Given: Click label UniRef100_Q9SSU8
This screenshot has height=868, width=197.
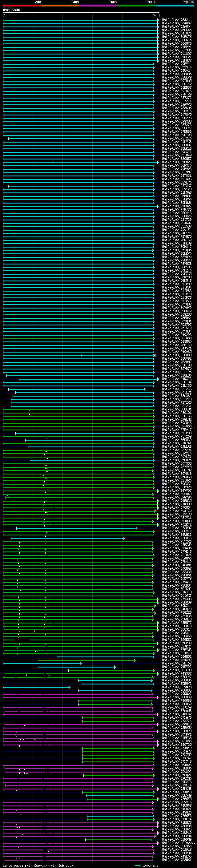Looking at the screenshot, I should pos(177,122).
